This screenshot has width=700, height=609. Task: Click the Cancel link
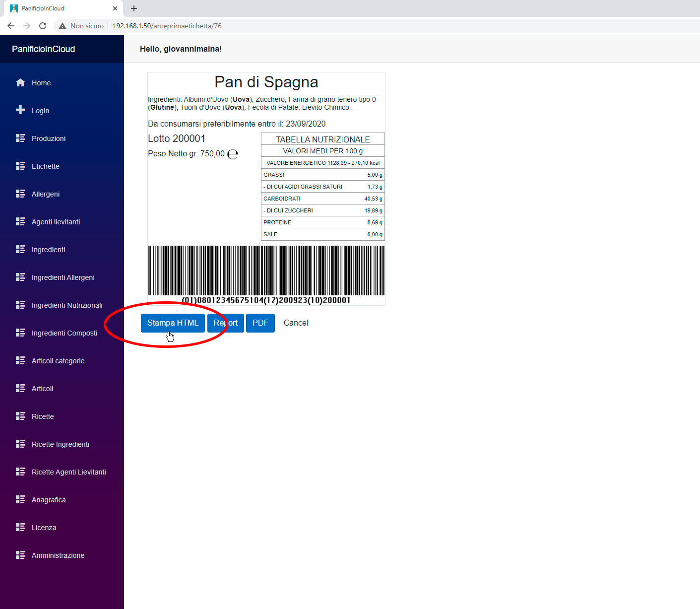pos(296,323)
